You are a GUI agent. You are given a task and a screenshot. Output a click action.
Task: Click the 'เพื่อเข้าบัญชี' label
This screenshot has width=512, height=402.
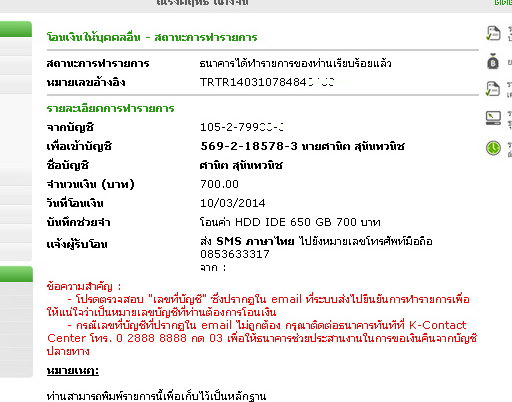(x=79, y=146)
